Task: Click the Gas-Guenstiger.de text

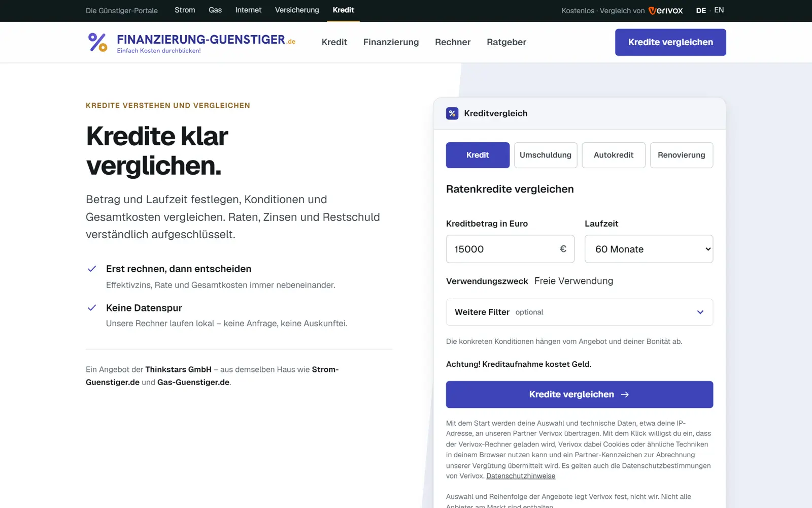Action: pos(193,382)
